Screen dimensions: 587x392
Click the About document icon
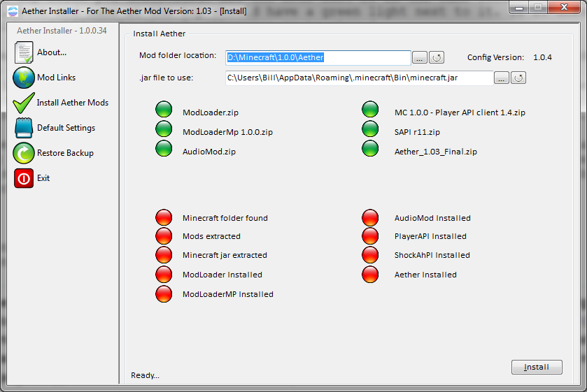coord(24,52)
